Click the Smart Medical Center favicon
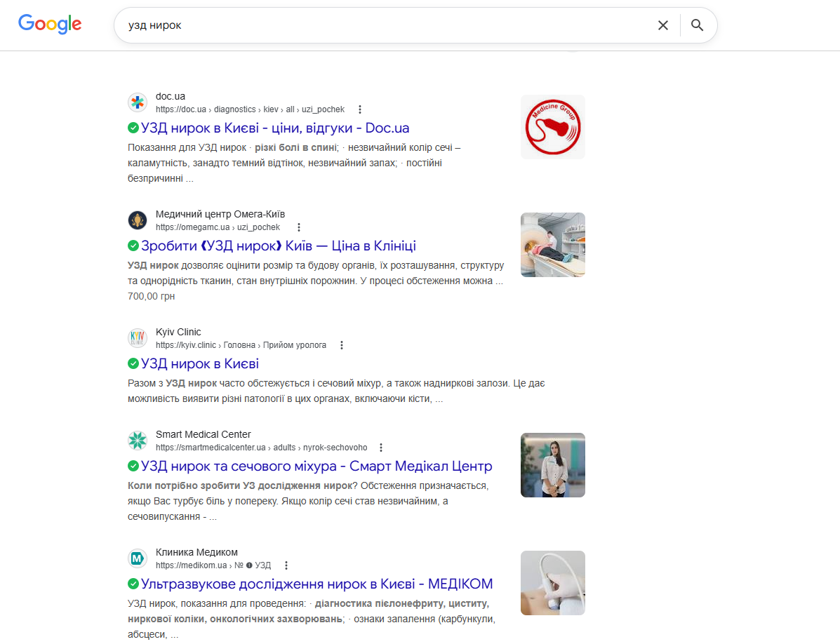 tap(138, 440)
